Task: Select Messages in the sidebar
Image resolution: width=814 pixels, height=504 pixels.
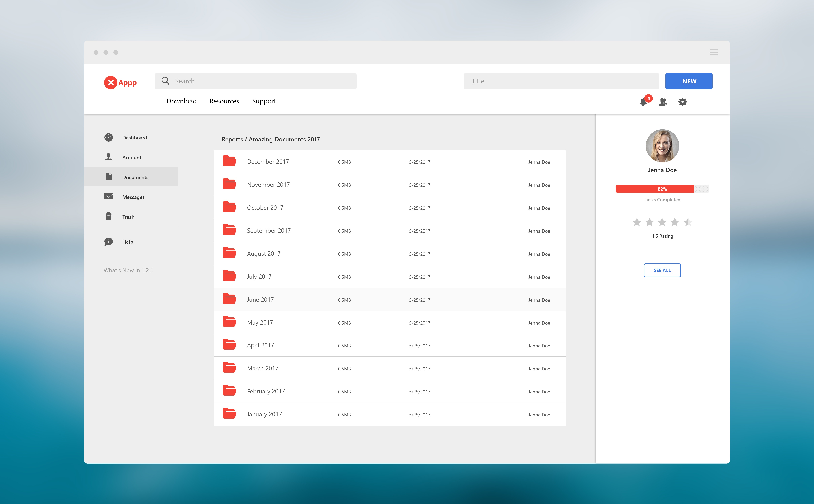Action: 133,197
